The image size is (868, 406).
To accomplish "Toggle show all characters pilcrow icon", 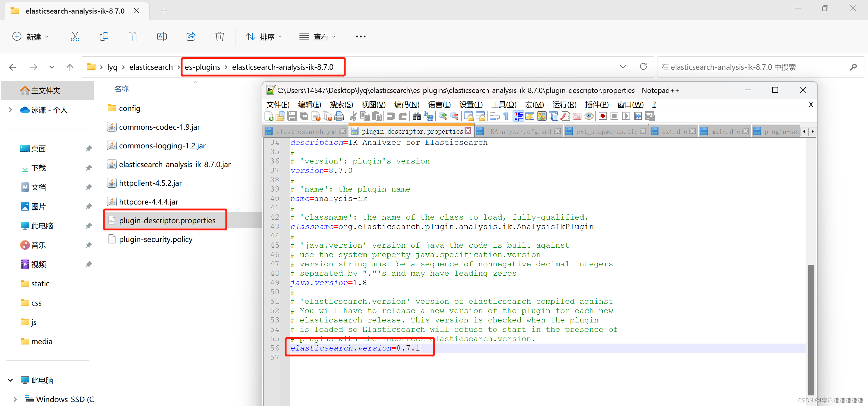I will 506,116.
